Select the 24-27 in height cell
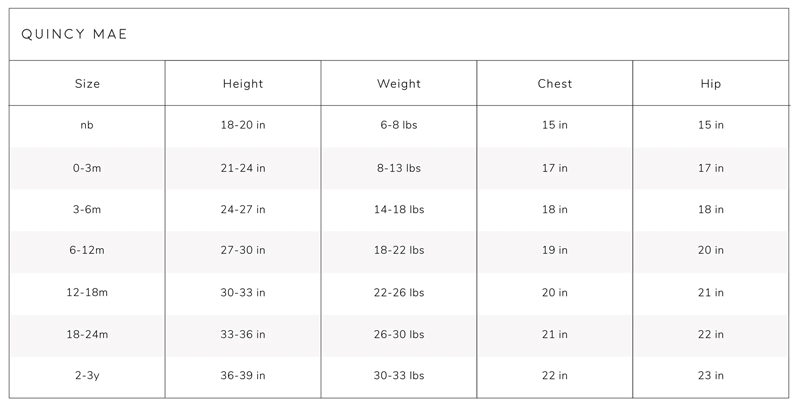 243,210
